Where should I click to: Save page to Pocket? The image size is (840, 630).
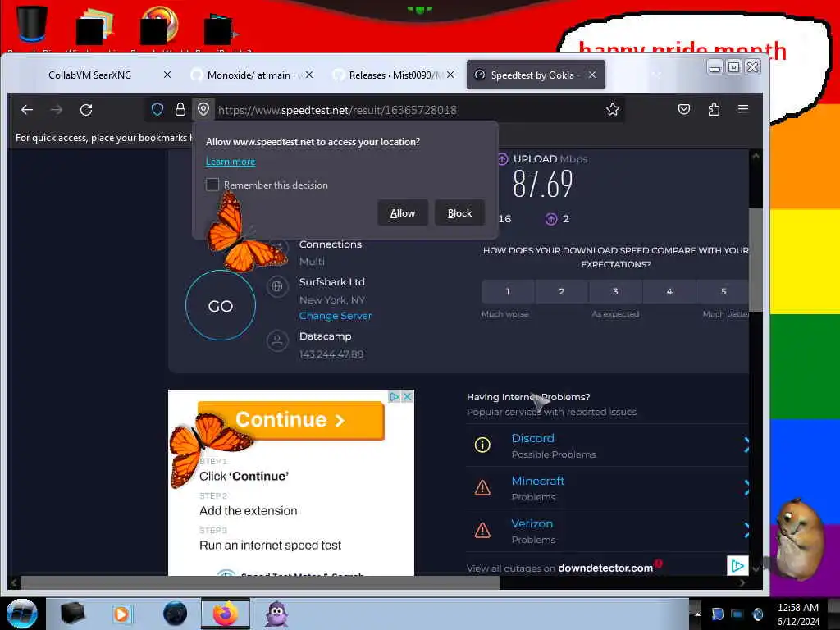[683, 109]
